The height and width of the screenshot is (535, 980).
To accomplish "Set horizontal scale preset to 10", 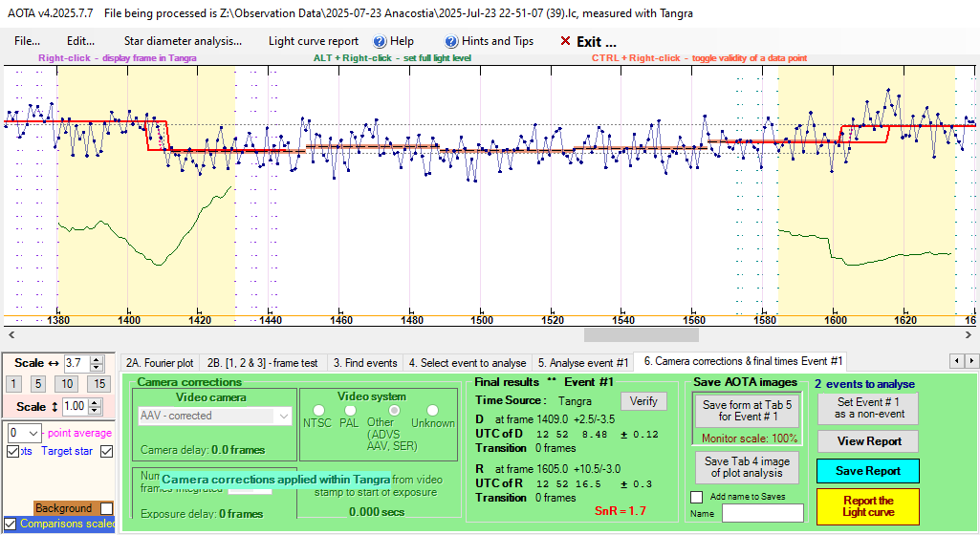I will [x=66, y=383].
